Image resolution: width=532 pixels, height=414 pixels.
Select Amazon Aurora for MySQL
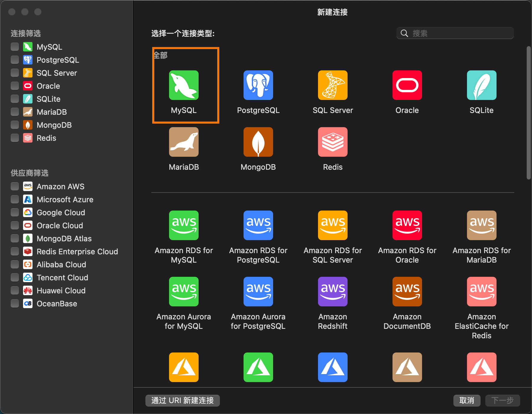[184, 292]
